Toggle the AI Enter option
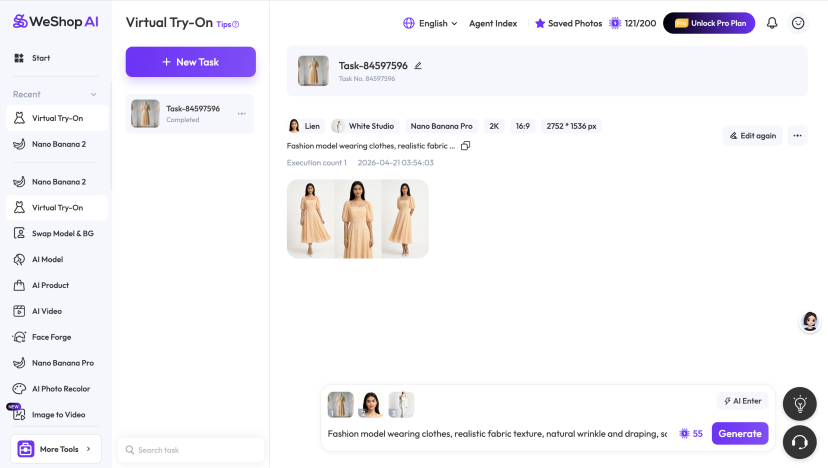This screenshot has height=468, width=828. click(x=742, y=401)
